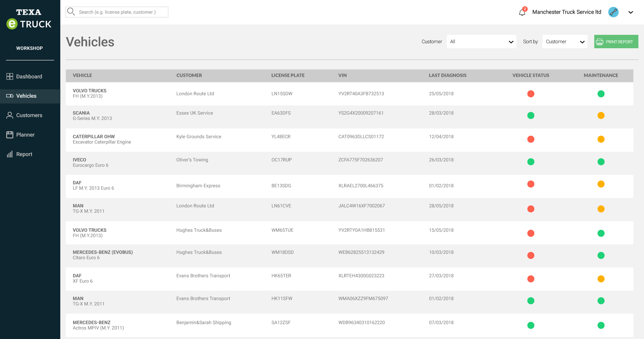Image resolution: width=644 pixels, height=339 pixels.
Task: Click the Vehicles truck icon
Action: coord(10,96)
